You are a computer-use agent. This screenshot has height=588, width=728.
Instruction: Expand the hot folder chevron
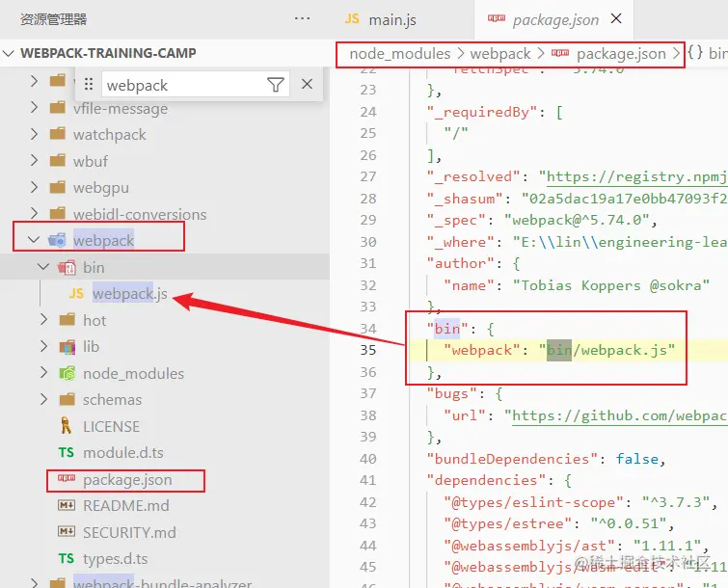click(x=44, y=320)
